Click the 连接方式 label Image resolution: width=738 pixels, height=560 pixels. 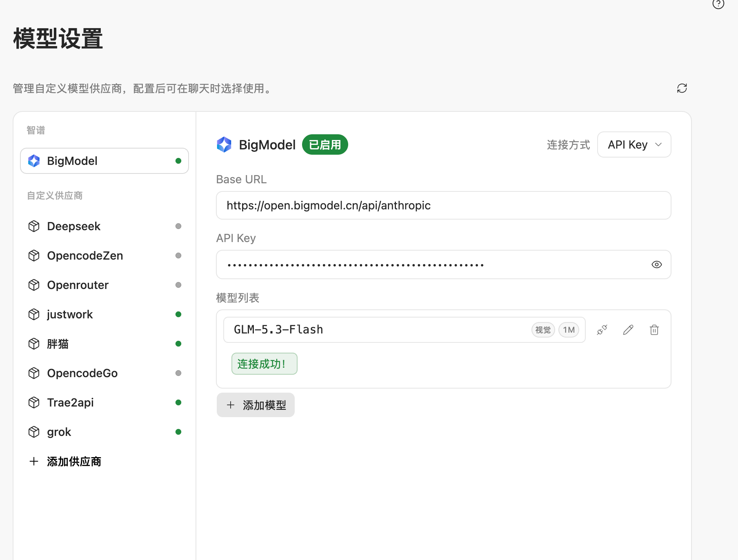click(x=568, y=145)
